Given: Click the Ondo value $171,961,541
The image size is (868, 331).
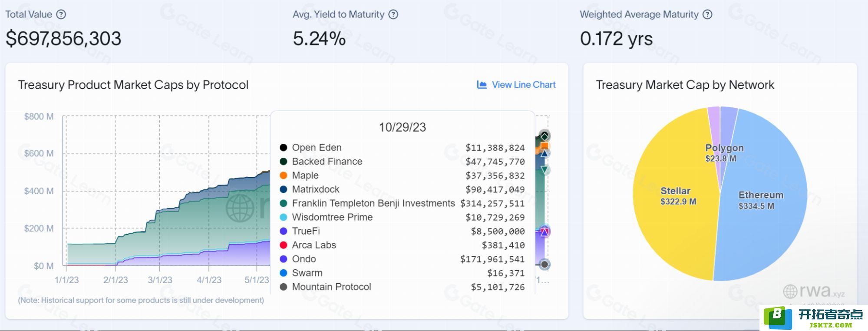Looking at the screenshot, I should [492, 259].
